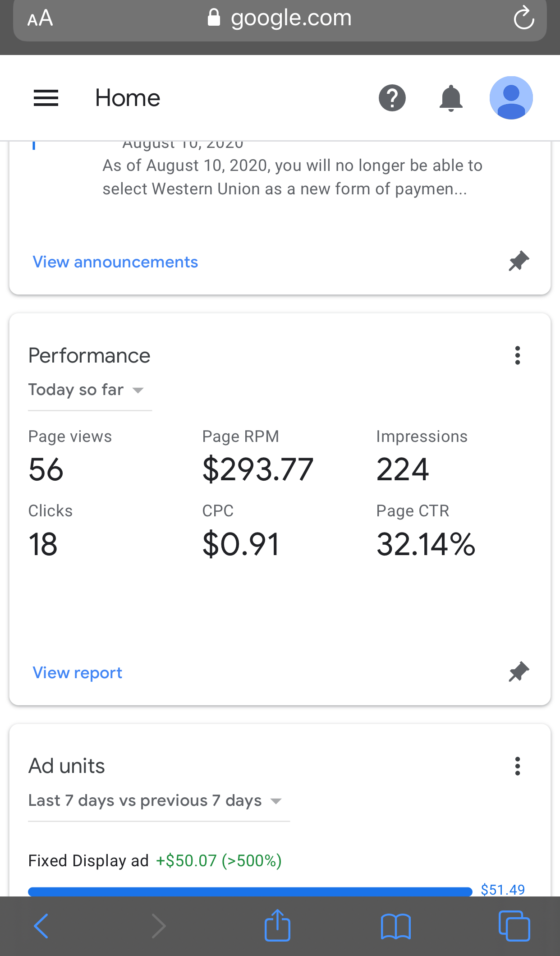Viewport: 560px width, 956px height.
Task: Open Safari tabs switcher icon
Action: (x=514, y=926)
